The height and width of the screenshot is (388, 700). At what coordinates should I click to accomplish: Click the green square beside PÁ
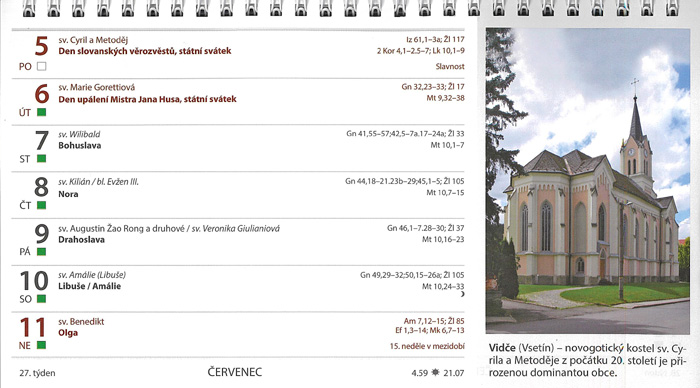(x=42, y=251)
